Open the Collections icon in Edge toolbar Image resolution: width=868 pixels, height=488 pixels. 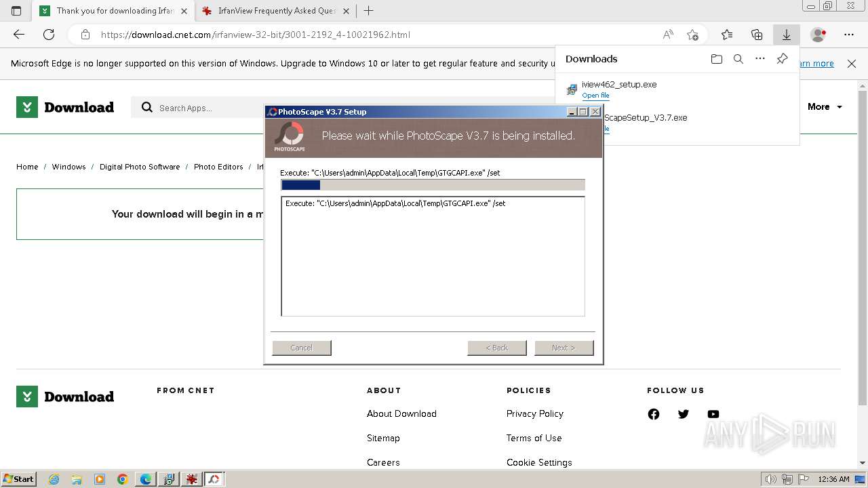(x=757, y=35)
